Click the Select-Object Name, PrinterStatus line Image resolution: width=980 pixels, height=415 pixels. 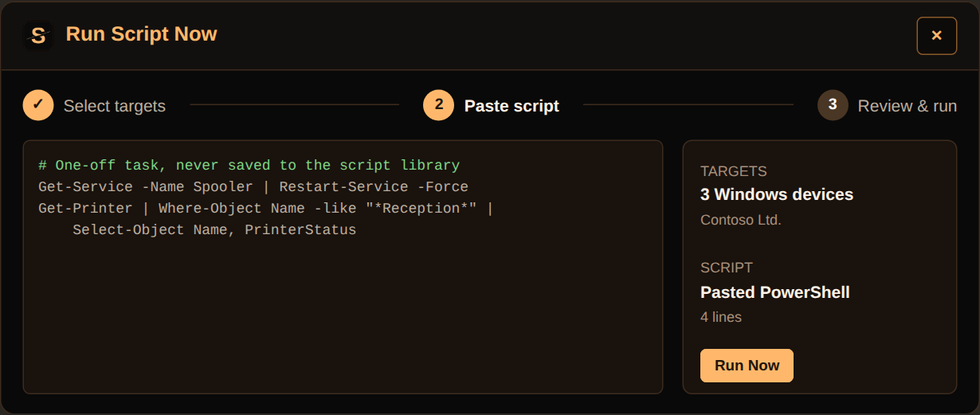pyautogui.click(x=214, y=230)
